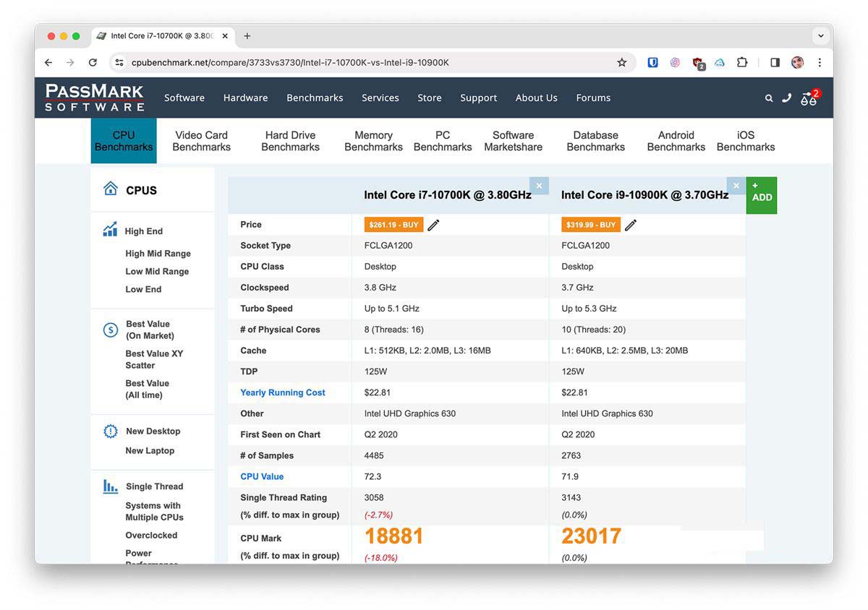Click the New Desktop gear icon
868x610 pixels.
tap(111, 431)
